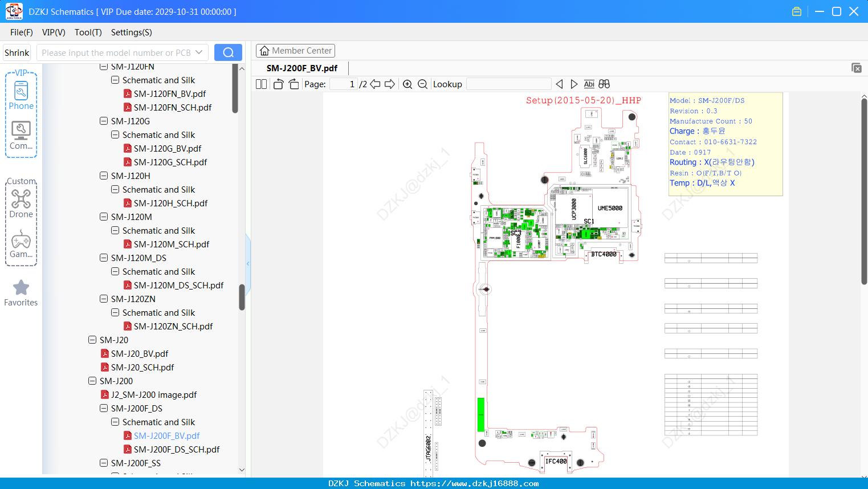Image resolution: width=868 pixels, height=489 pixels.
Task: Open SM-J120M_DS_SCH.pdf file
Action: tap(179, 285)
